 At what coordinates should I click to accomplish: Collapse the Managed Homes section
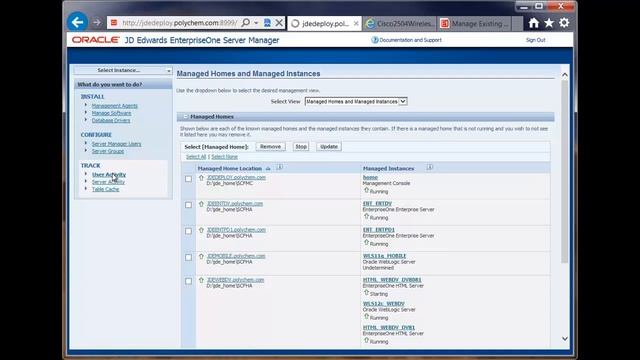coord(186,117)
